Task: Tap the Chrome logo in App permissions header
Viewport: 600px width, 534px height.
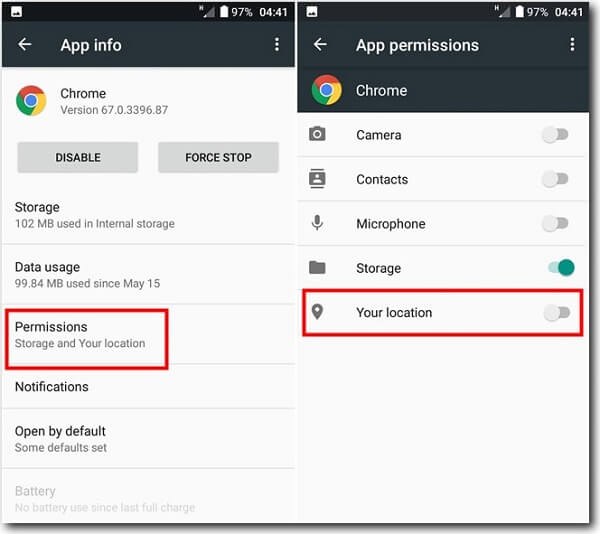Action: (x=326, y=90)
